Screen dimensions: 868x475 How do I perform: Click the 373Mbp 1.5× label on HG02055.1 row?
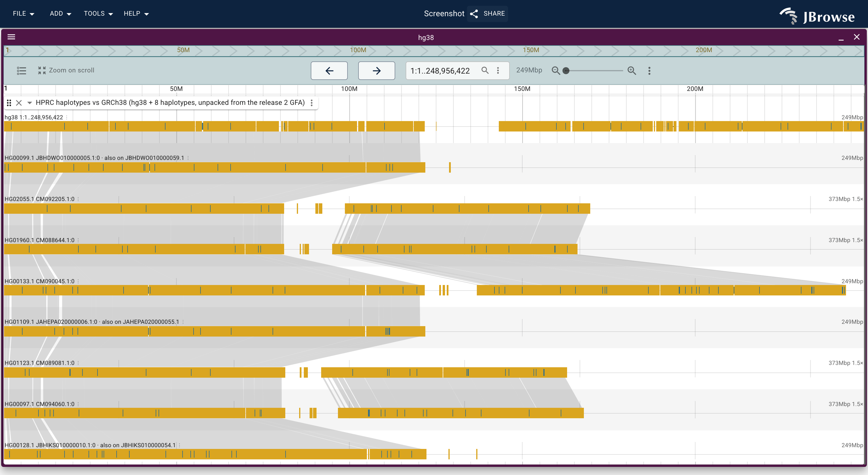[846, 199]
